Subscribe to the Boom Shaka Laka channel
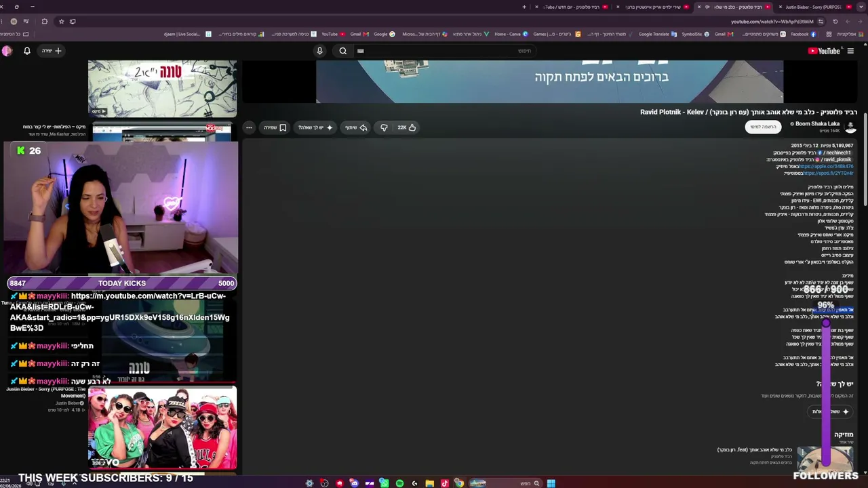 [763, 127]
